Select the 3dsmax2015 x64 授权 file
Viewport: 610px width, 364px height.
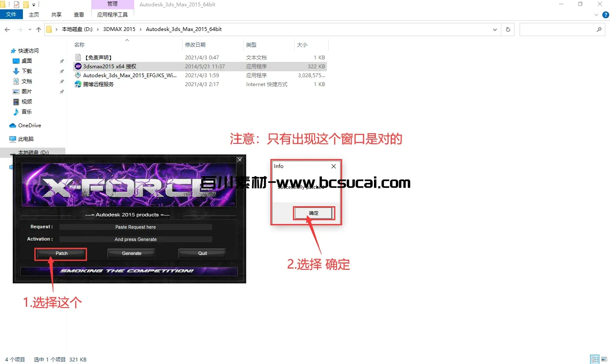click(200, 66)
